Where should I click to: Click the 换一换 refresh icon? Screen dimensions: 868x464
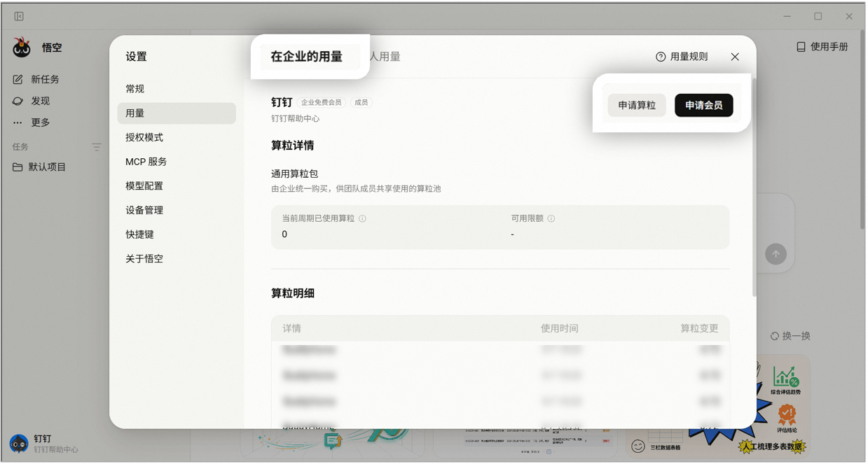click(774, 336)
